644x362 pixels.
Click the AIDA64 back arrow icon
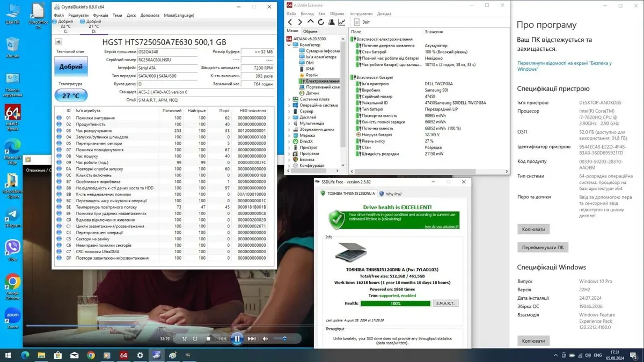[x=290, y=23]
